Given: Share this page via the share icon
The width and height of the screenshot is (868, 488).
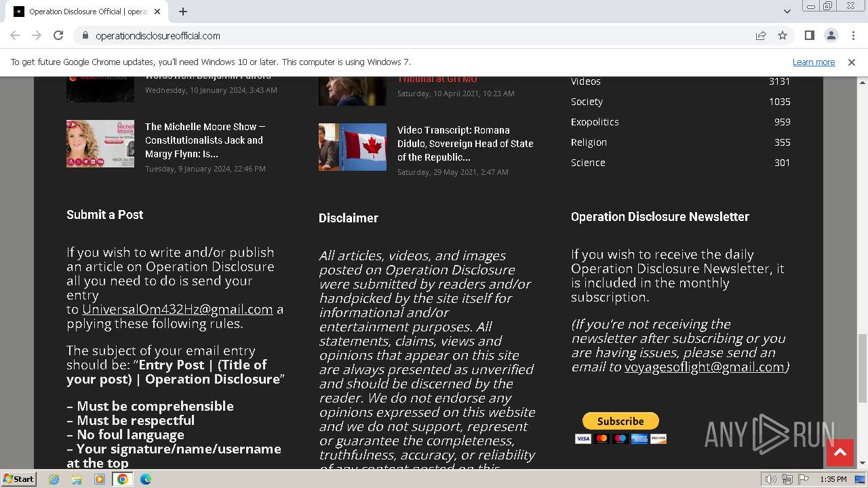Looking at the screenshot, I should pyautogui.click(x=761, y=35).
